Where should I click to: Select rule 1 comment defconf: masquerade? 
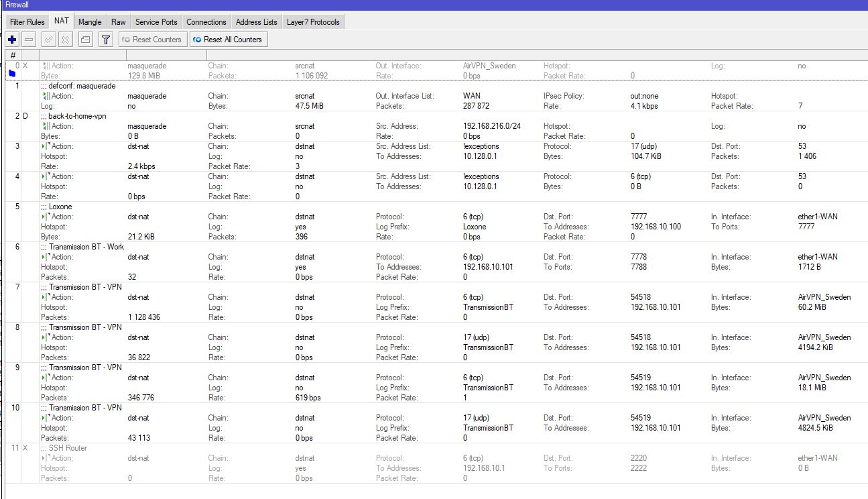coord(78,86)
